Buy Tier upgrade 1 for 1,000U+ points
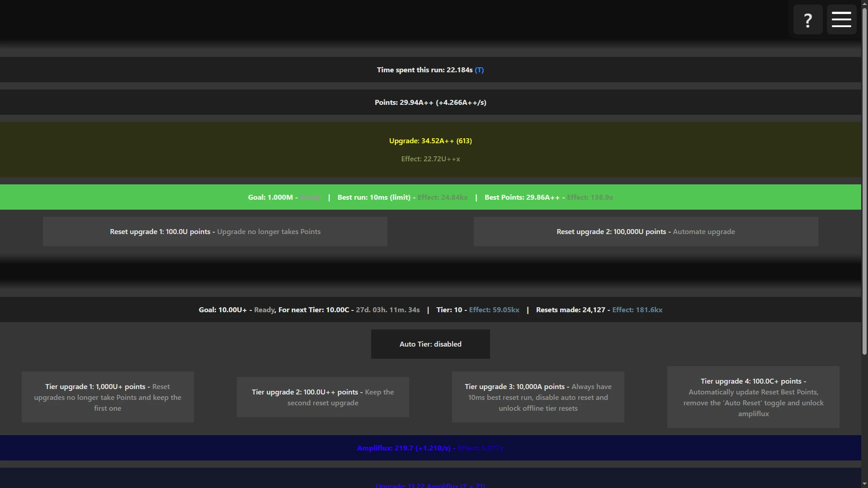 point(108,397)
